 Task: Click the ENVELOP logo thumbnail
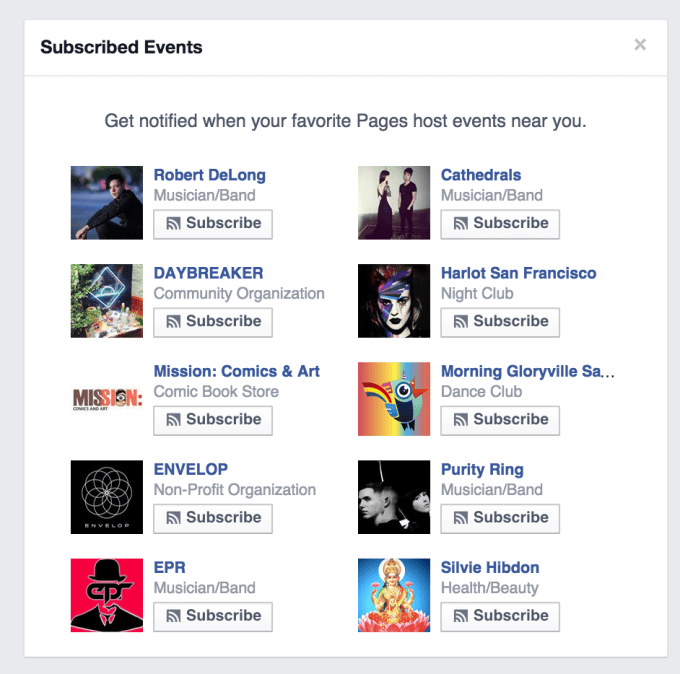coord(107,497)
